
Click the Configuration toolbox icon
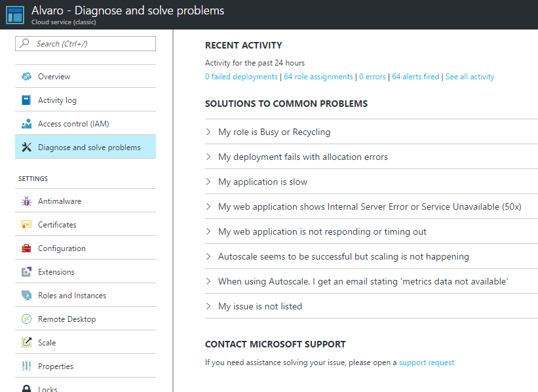point(26,248)
